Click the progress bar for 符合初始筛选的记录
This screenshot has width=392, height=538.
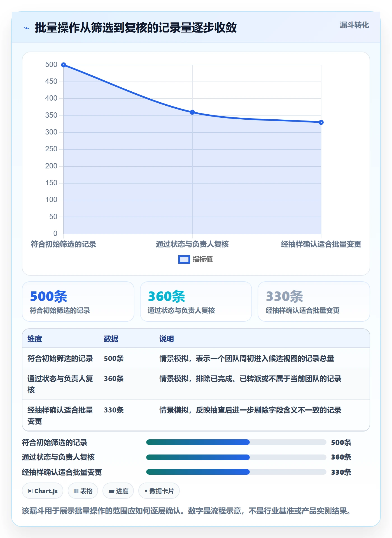[236, 442]
